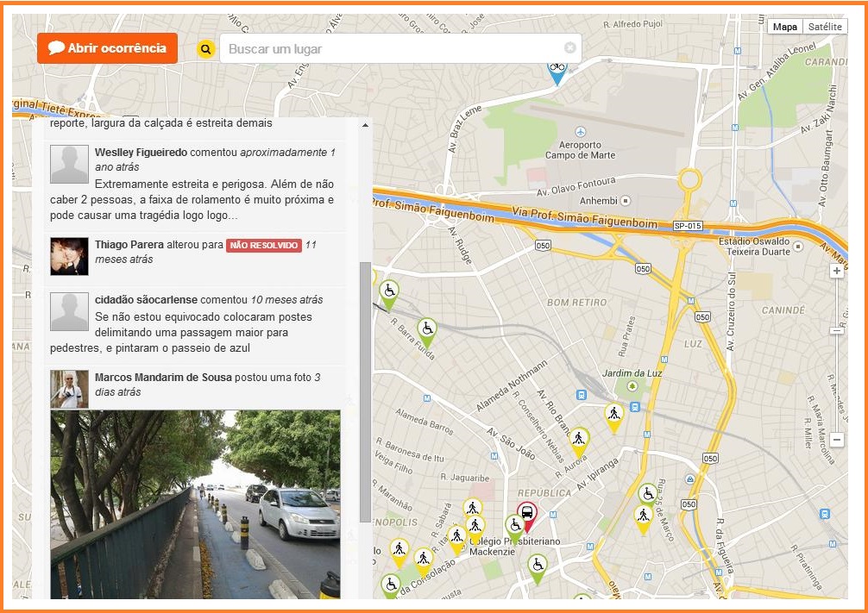Switch to the Mapa view tab
The image size is (868, 613).
point(784,27)
